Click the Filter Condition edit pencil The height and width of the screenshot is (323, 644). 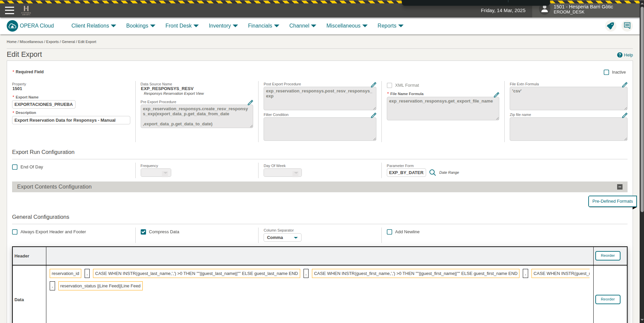pos(373,115)
